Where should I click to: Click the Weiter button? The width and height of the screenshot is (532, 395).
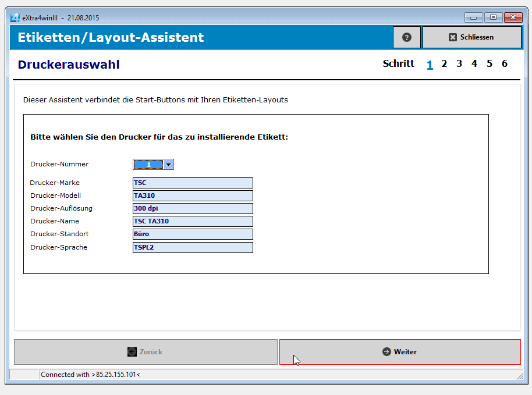click(400, 351)
